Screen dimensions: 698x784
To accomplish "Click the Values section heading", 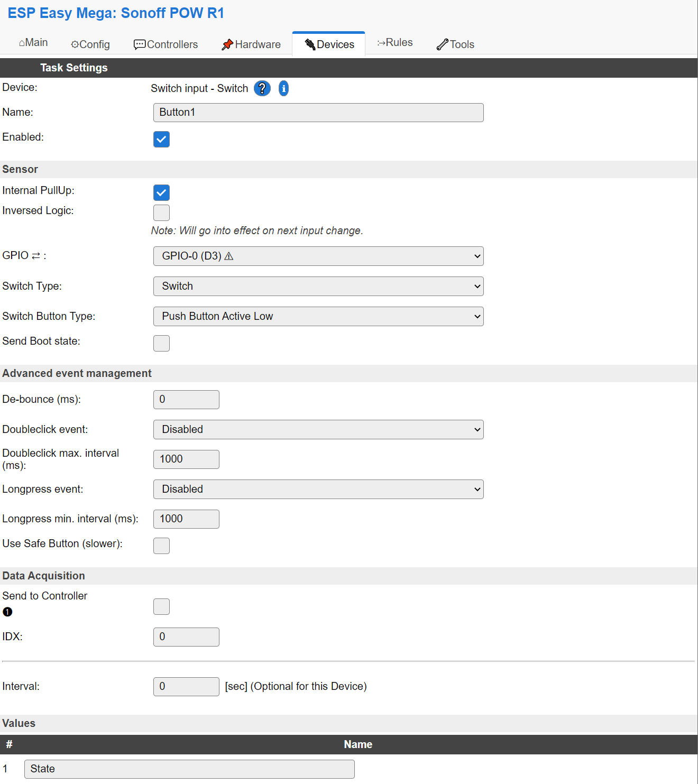I will pyautogui.click(x=19, y=723).
